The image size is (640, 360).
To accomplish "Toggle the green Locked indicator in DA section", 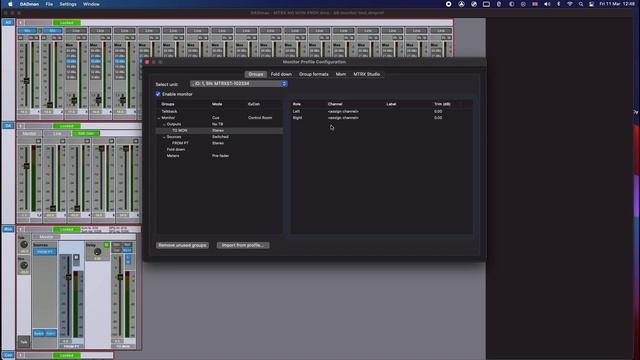I will pyautogui.click(x=67, y=126).
